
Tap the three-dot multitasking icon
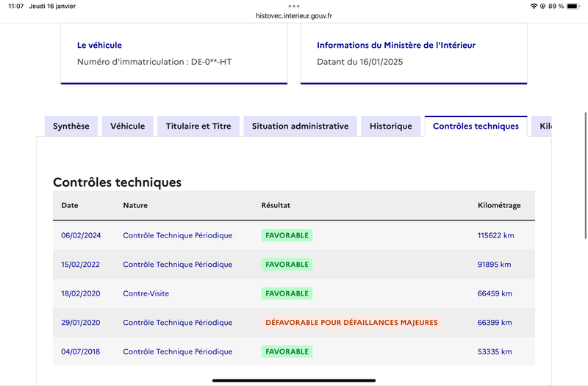point(294,6)
